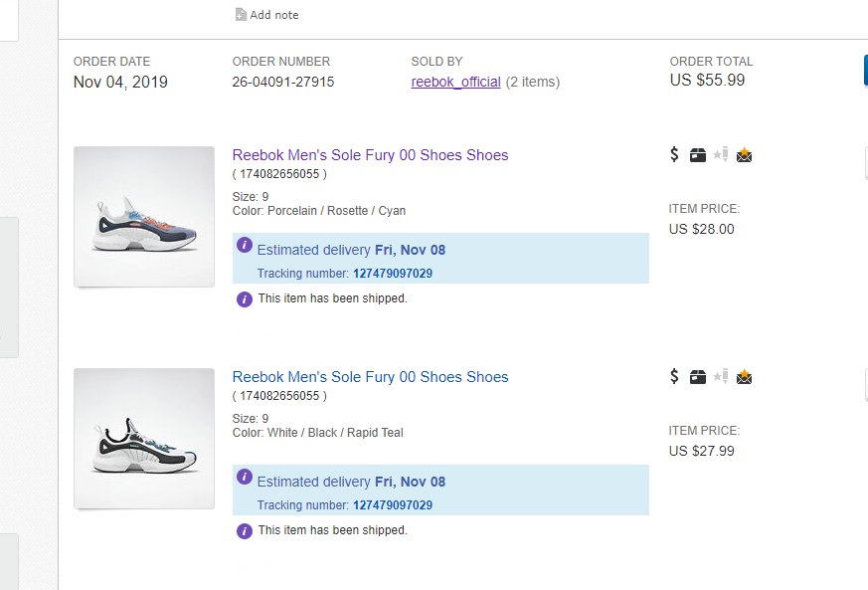Click tracking number for White Black Rapid Teal shoe
This screenshot has width=868, height=590.
393,505
